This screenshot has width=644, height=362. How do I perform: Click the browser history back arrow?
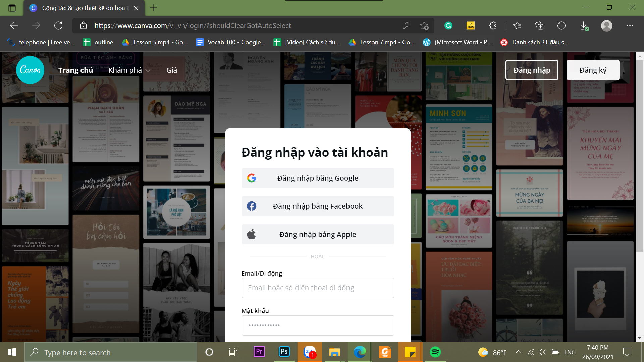point(14,25)
